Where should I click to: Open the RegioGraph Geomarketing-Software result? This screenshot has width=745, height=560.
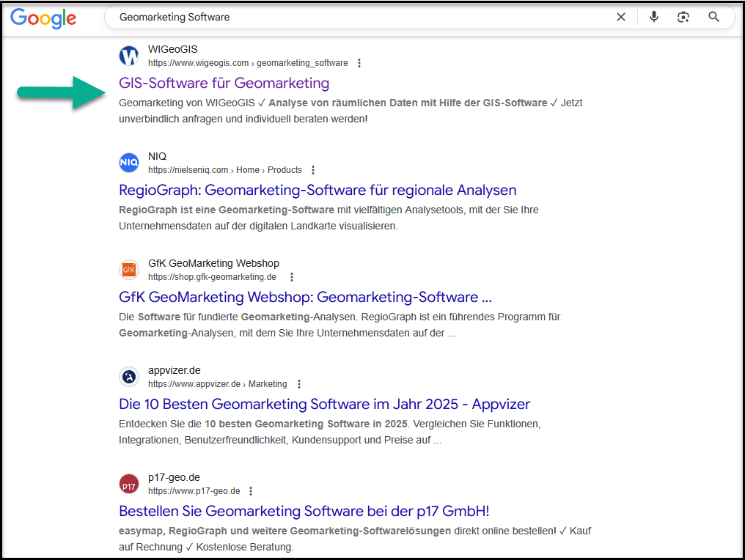[318, 190]
